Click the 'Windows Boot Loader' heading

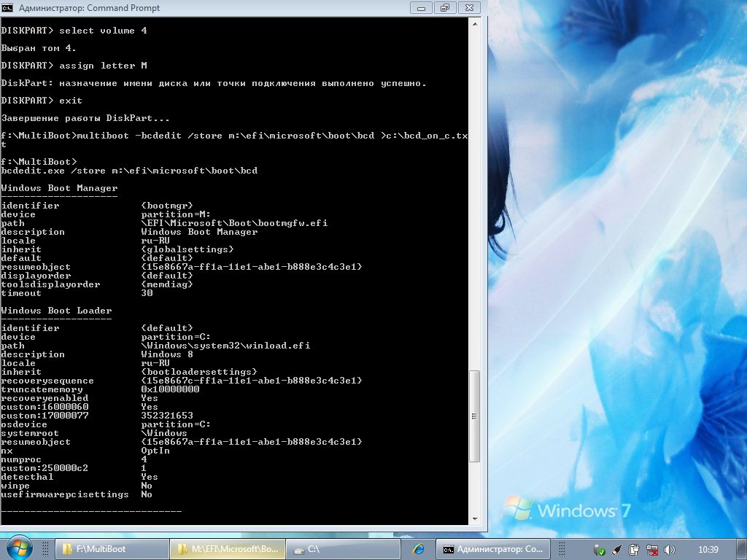coord(56,311)
